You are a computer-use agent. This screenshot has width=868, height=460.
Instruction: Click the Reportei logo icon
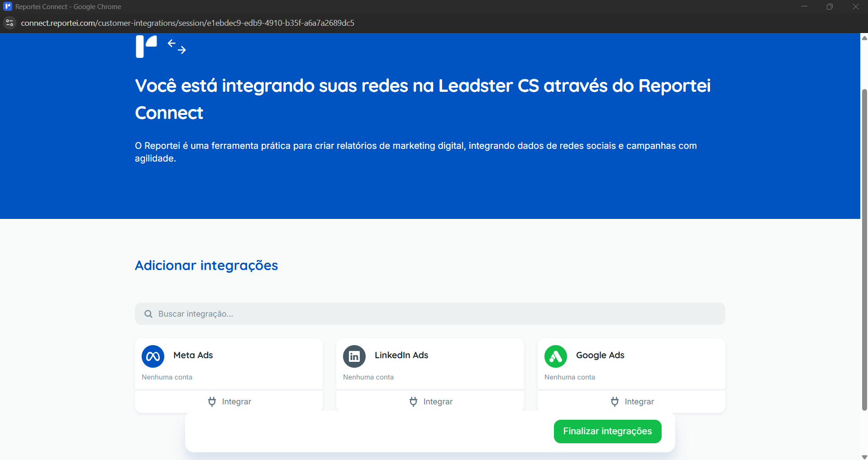pyautogui.click(x=146, y=46)
